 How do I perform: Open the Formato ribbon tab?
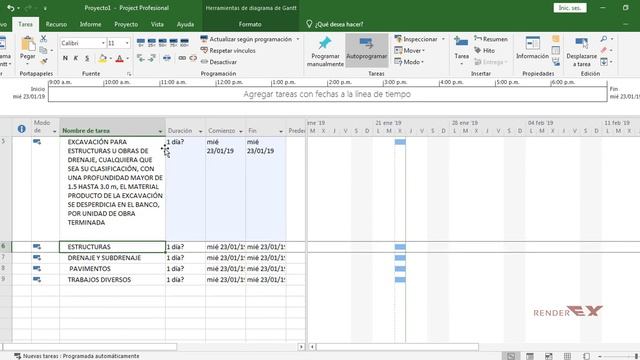(x=250, y=24)
